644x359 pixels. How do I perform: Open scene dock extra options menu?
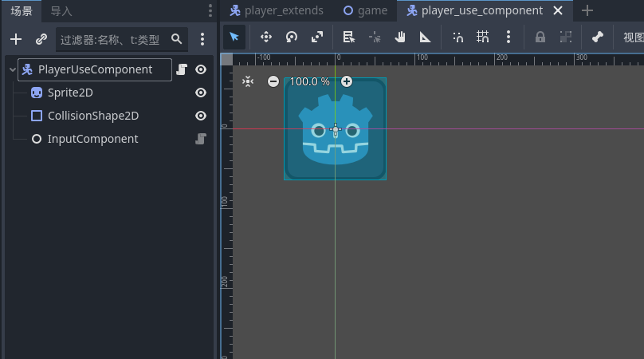[202, 39]
